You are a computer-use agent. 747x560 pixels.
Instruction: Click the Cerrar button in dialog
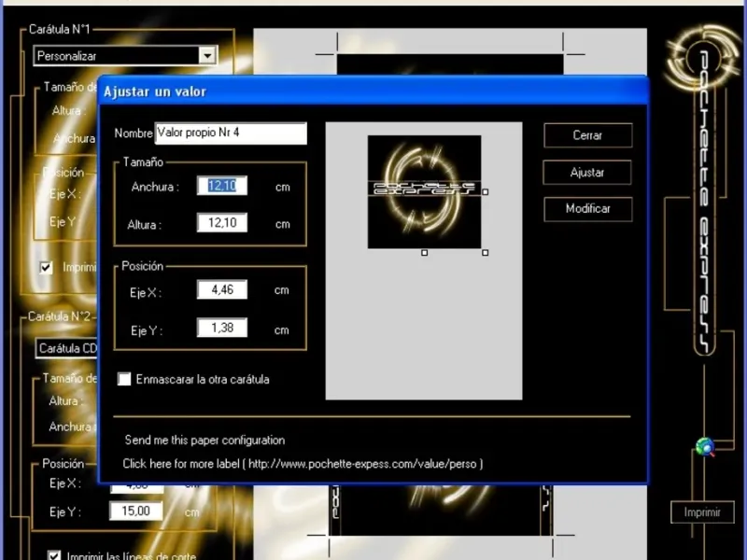(588, 135)
